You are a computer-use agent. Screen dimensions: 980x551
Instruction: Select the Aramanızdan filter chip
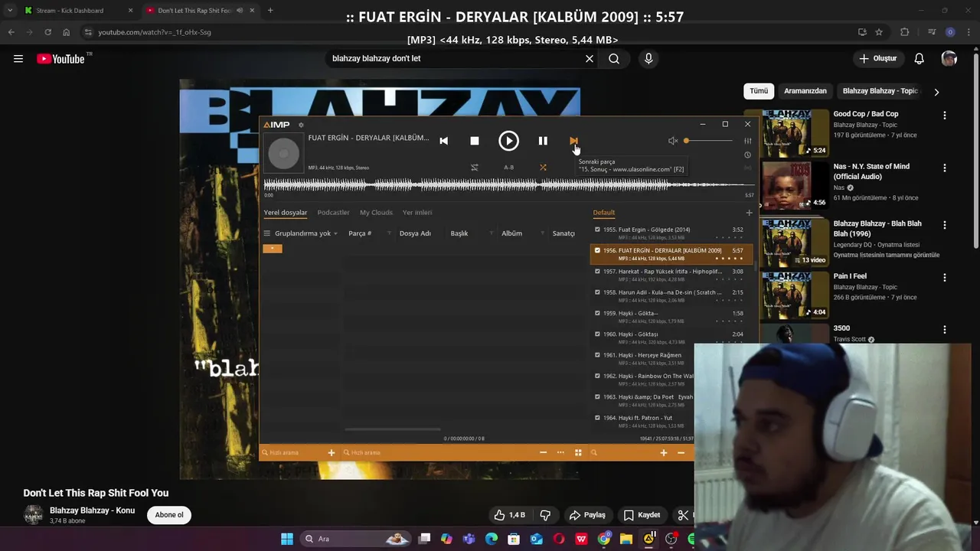pyautogui.click(x=805, y=91)
